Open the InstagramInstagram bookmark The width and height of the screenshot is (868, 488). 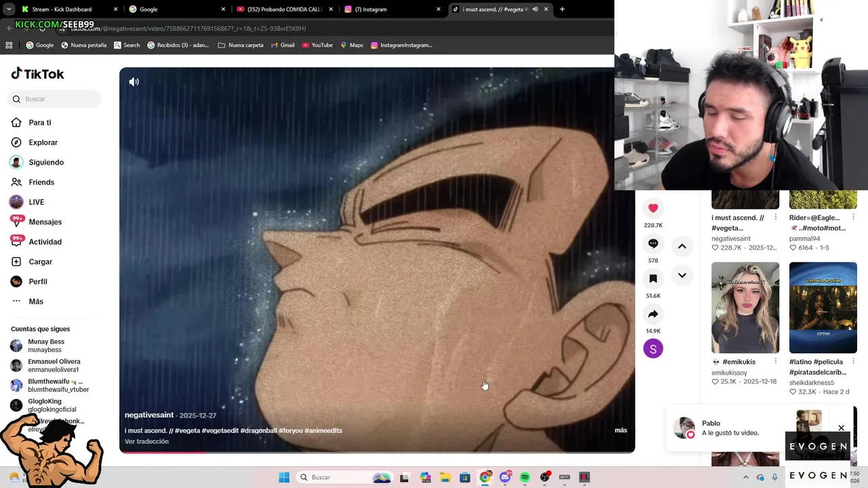point(401,45)
